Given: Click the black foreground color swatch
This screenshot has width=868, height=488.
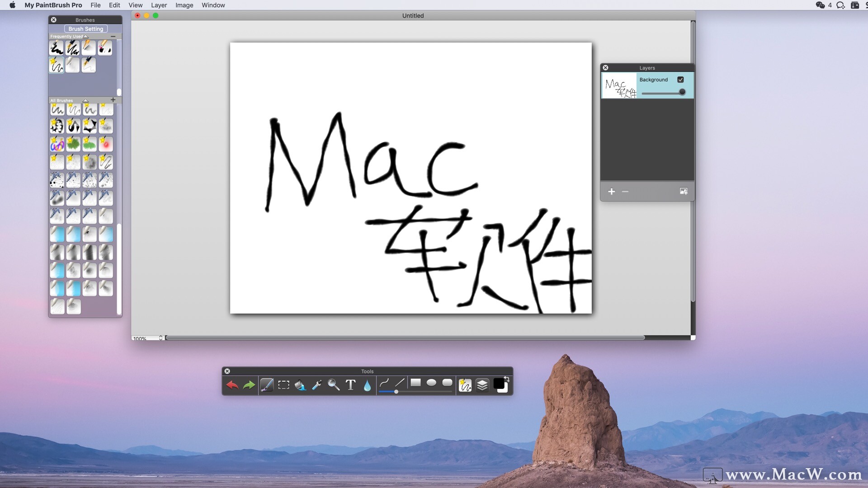Looking at the screenshot, I should point(499,384).
